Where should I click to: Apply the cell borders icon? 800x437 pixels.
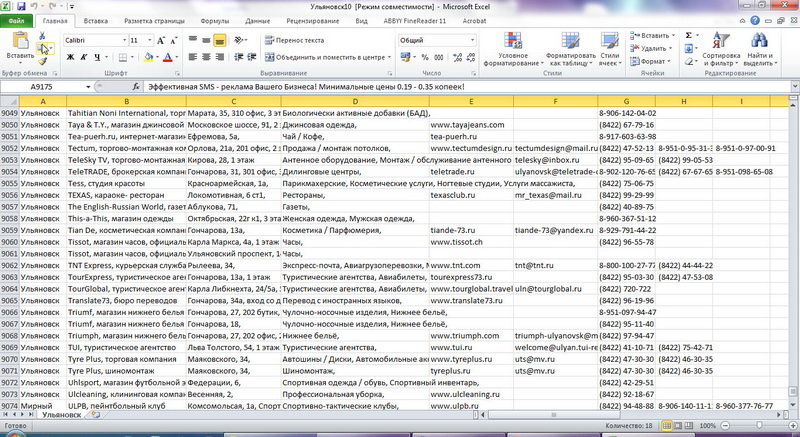[x=122, y=57]
